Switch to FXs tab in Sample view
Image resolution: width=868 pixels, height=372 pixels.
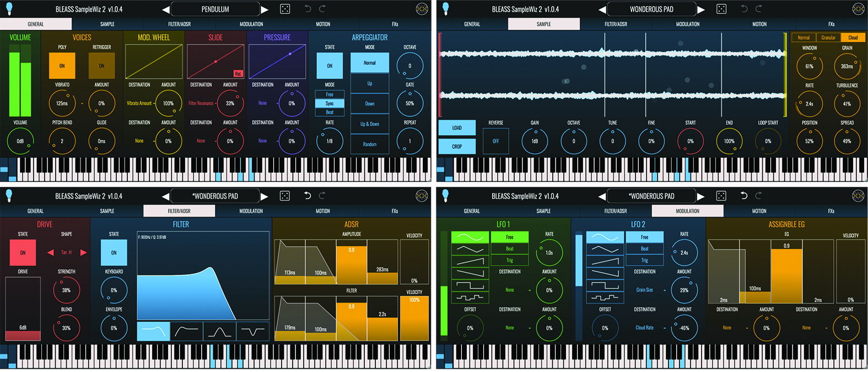pos(832,24)
